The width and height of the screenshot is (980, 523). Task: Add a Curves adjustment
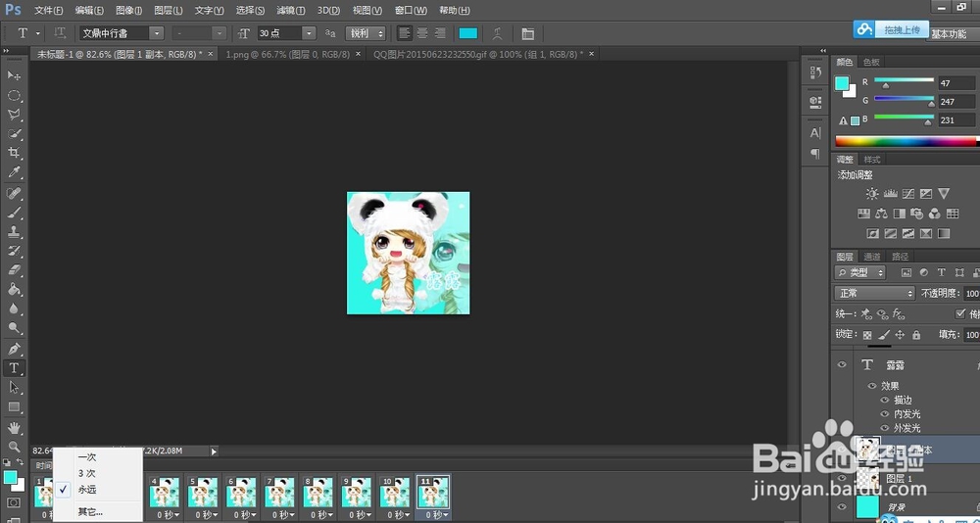click(908, 194)
